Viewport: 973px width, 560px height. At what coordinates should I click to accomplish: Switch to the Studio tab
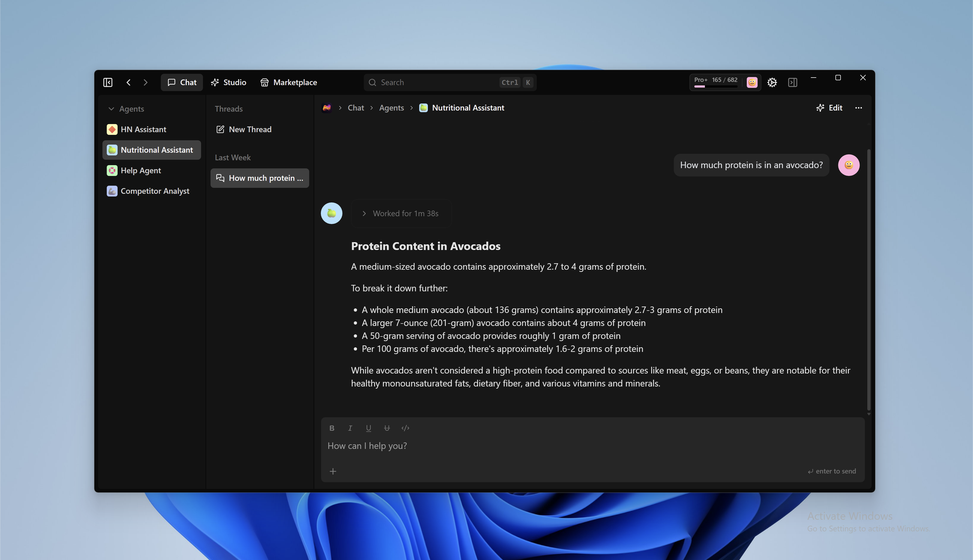229,82
